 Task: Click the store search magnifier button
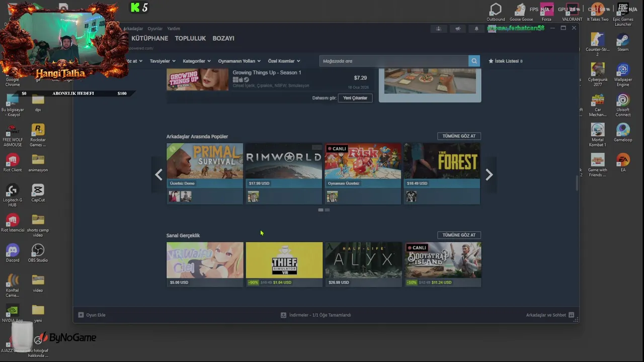474,61
